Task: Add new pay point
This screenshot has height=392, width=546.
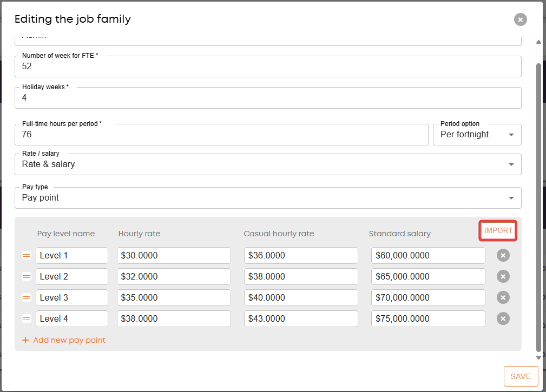Action: click(x=64, y=341)
